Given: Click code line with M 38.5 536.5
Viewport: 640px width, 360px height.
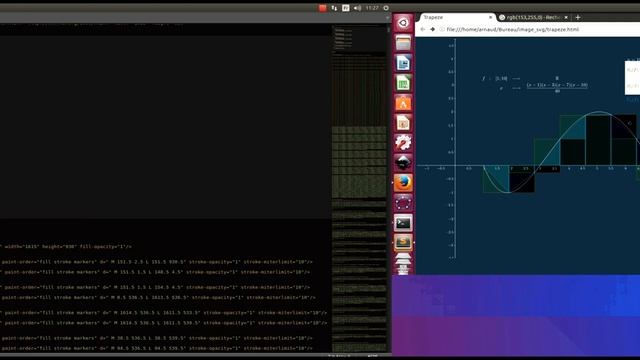Looking at the screenshot, I should point(156,338).
